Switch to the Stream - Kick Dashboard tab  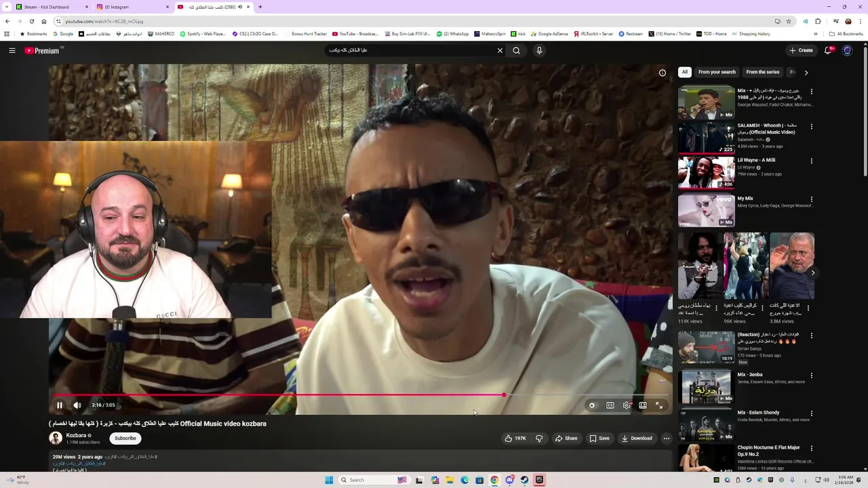point(51,7)
